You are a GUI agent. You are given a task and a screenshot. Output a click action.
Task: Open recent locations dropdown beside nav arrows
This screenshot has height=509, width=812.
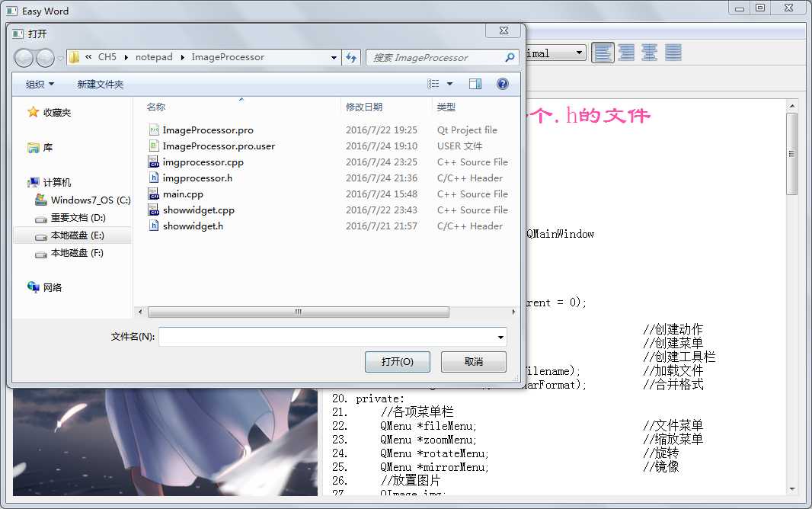click(61, 58)
